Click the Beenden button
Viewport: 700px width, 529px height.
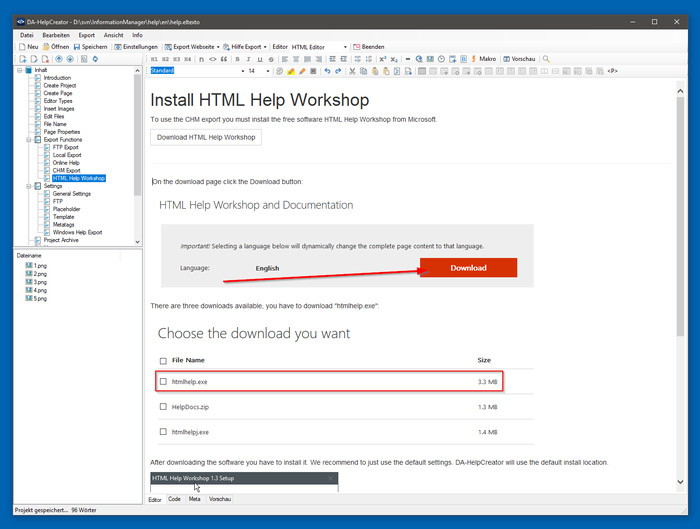click(x=369, y=47)
